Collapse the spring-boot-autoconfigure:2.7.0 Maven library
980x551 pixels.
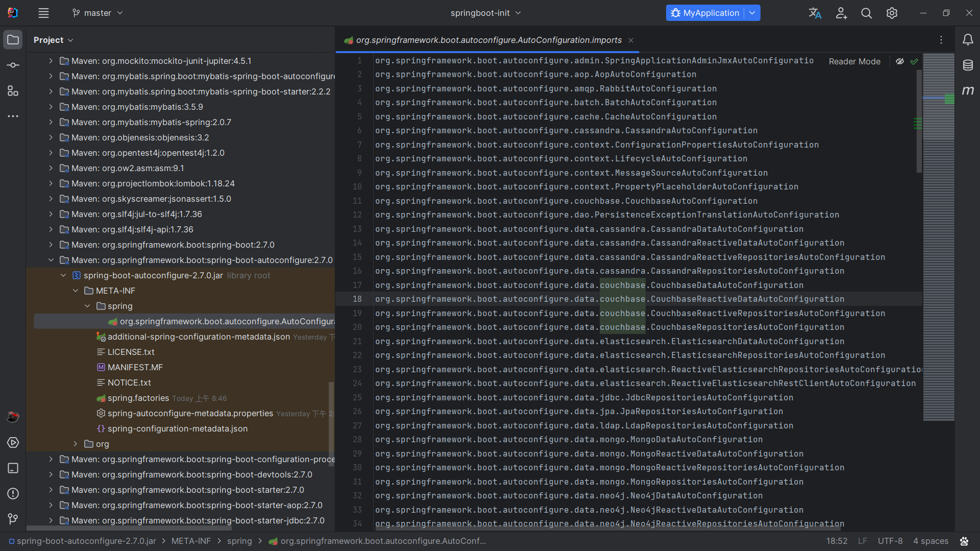[x=51, y=260]
